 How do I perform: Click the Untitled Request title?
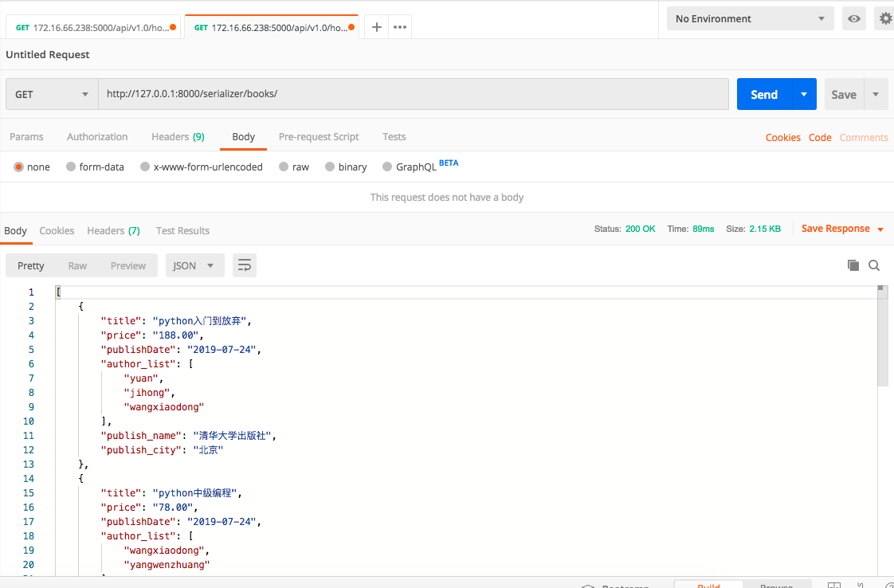point(47,55)
